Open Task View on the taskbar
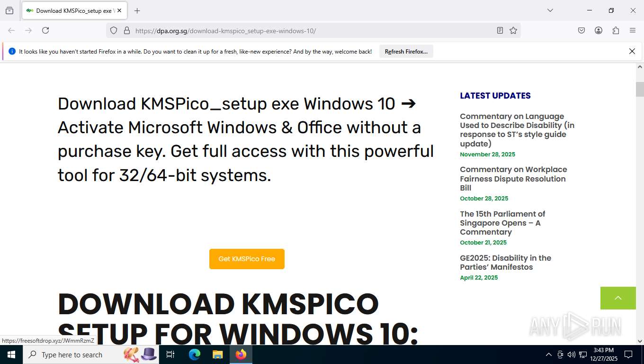 (170, 355)
